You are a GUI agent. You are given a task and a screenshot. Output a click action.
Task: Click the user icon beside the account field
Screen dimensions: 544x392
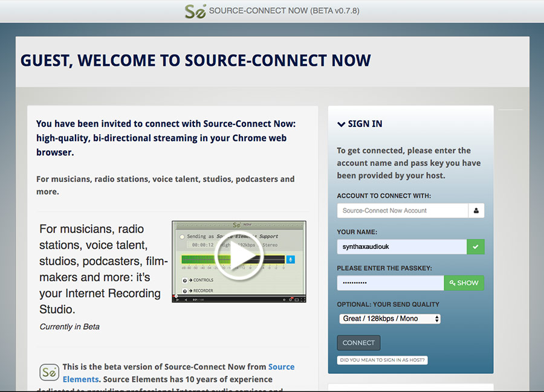(476, 210)
